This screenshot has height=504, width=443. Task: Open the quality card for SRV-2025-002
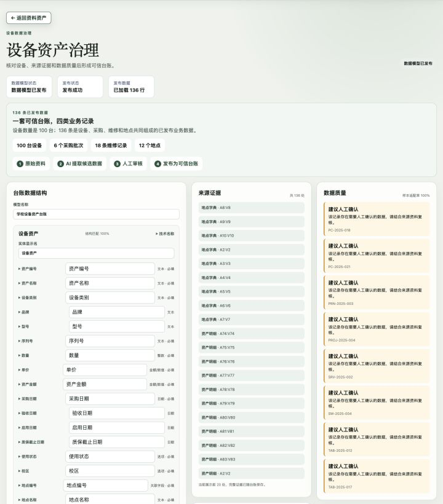coord(377,366)
